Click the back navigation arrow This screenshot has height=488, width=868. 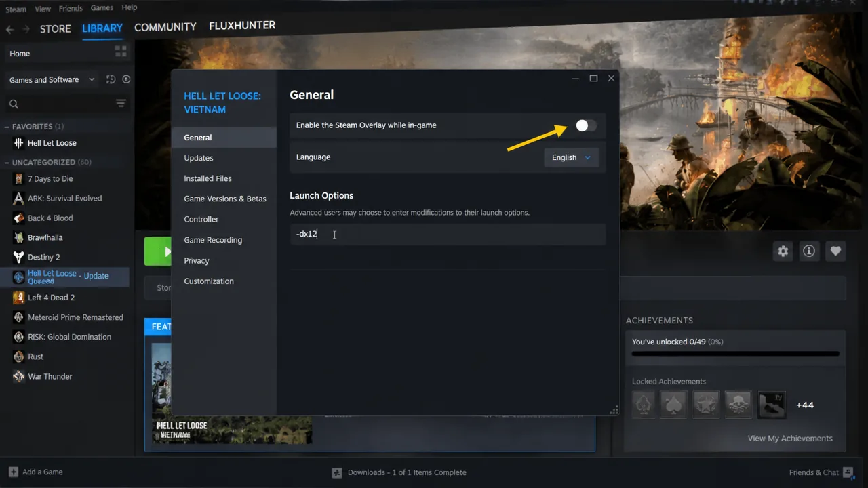[10, 29]
